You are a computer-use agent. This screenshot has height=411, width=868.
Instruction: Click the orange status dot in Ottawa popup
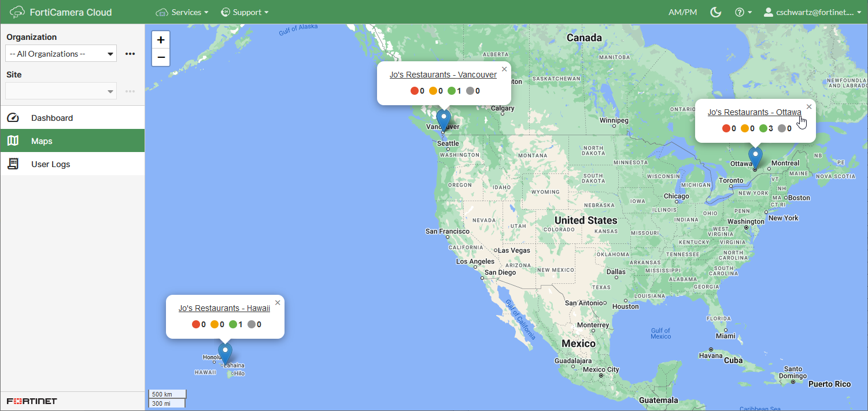point(745,128)
